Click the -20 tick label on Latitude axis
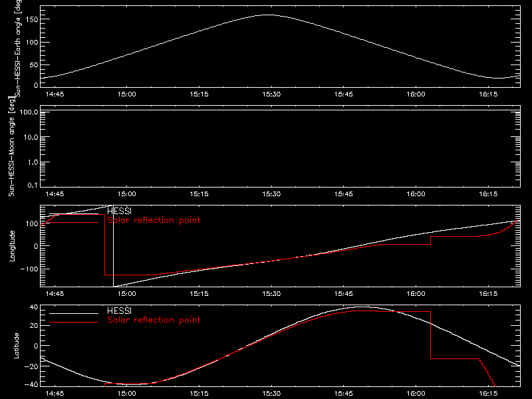This screenshot has width=532, height=399. [31, 366]
